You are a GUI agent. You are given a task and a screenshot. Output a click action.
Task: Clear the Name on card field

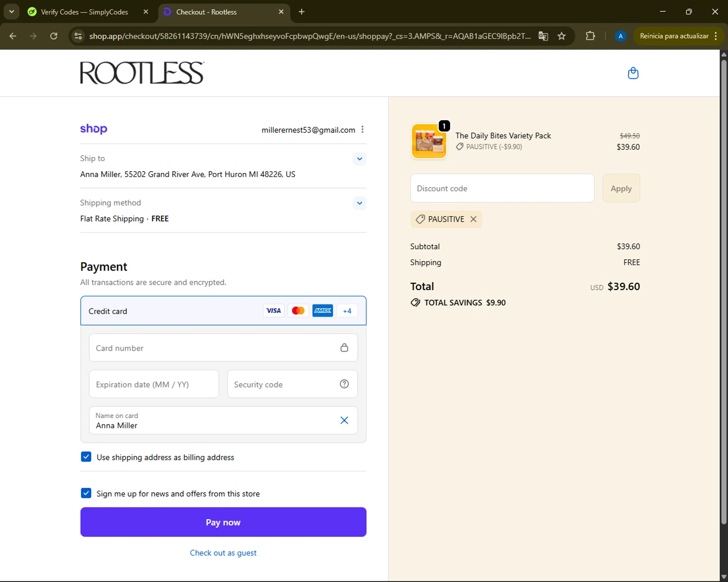tap(344, 420)
